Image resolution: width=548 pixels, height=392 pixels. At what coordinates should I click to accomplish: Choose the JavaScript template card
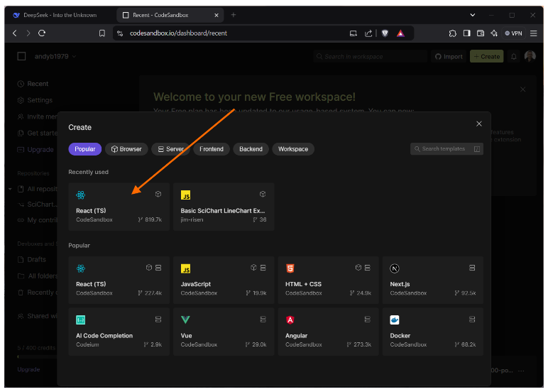224,280
